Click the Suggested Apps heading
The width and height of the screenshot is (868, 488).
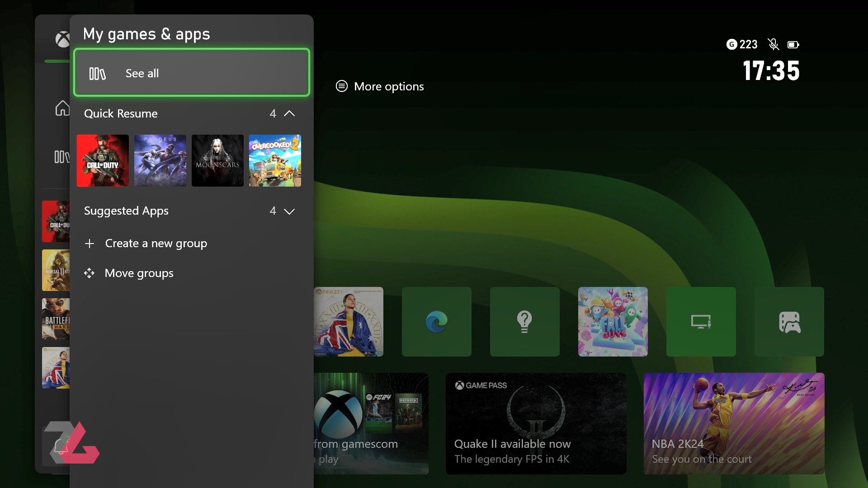(126, 211)
